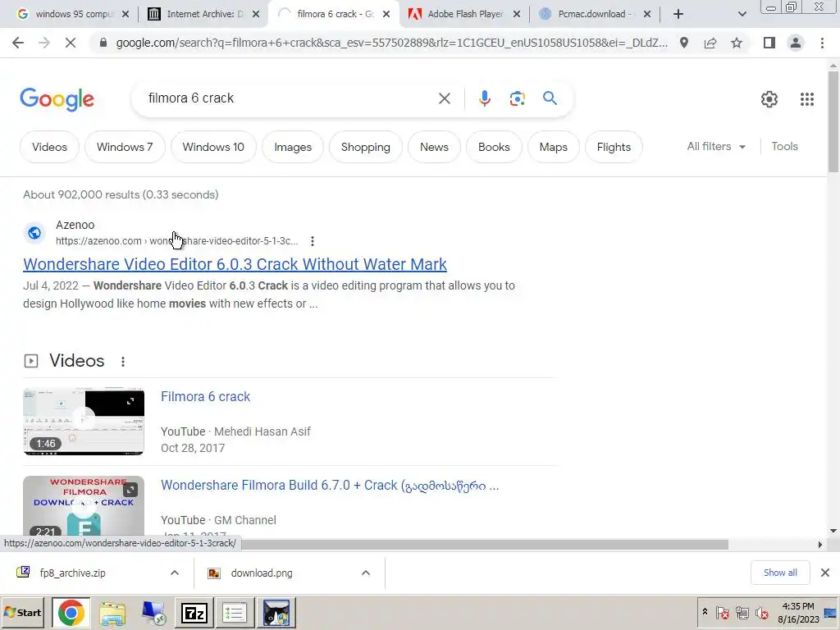Filter results by Books
The width and height of the screenshot is (840, 630).
click(x=494, y=147)
